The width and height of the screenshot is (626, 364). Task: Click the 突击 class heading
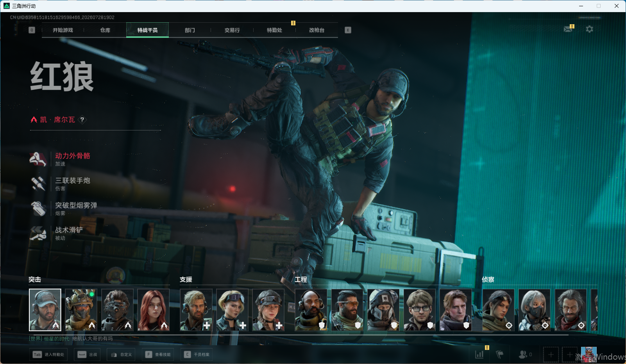pyautogui.click(x=35, y=280)
